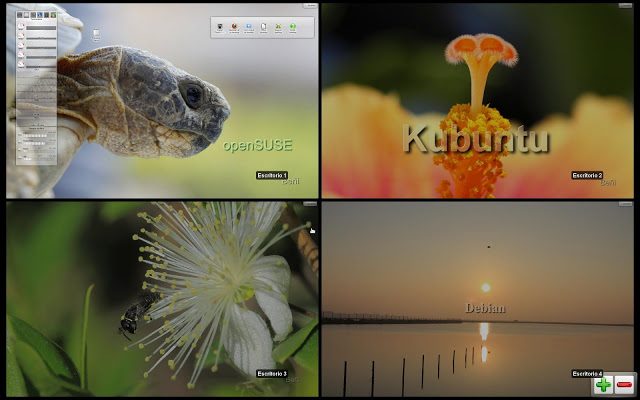Click the openSUSE text on the turtle desktop
The height and width of the screenshot is (400, 640).
click(257, 145)
